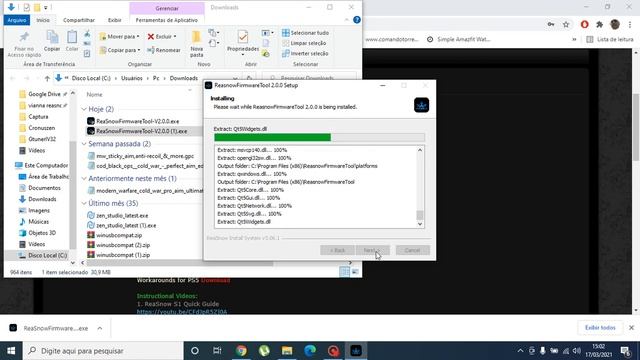Open Copiar para dropdown
640x360 pixels.
point(120,50)
